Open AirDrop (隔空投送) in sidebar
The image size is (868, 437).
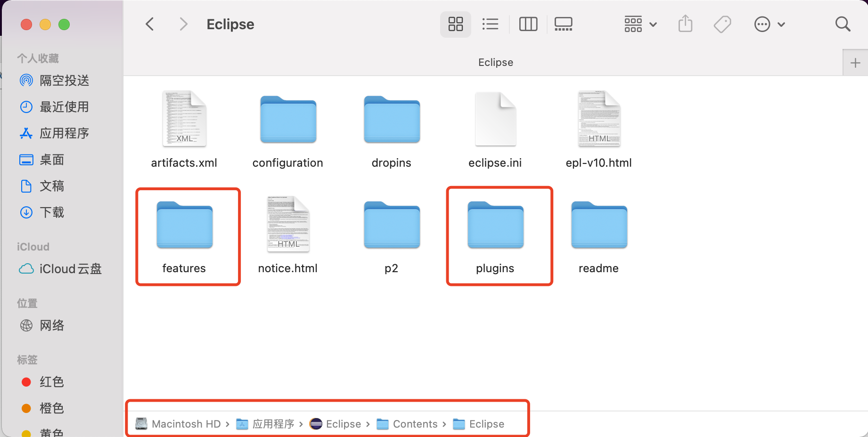tap(55, 81)
